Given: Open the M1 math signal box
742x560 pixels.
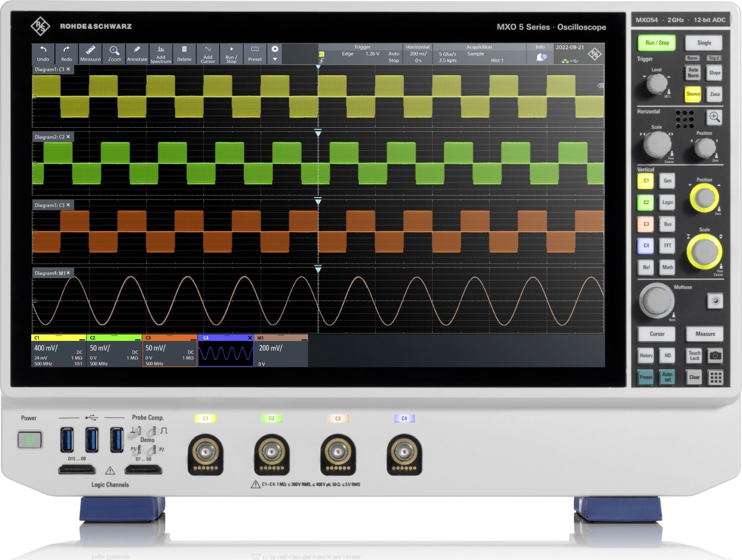Looking at the screenshot, I should coord(281,351).
